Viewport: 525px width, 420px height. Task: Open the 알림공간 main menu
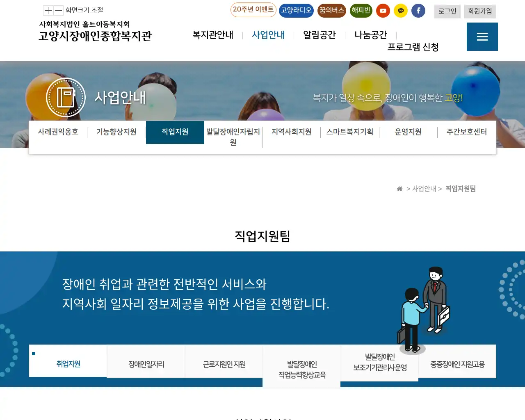tap(320, 35)
